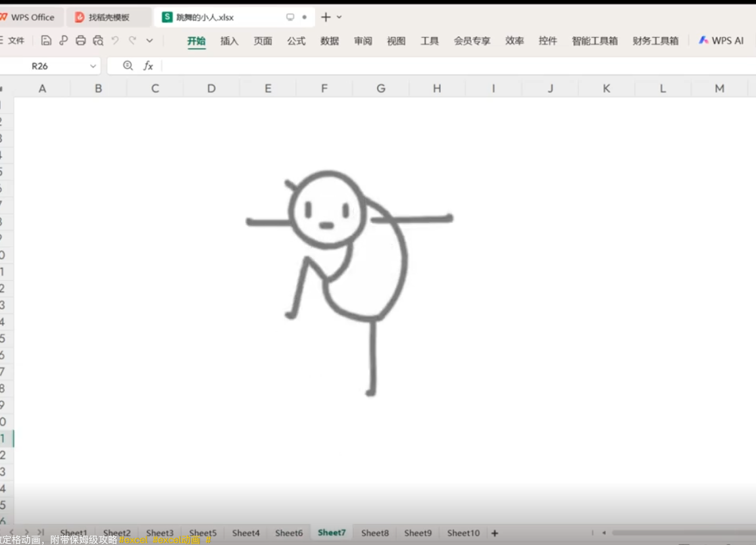Click the Save icon in quick toolbar
756x545 pixels.
point(46,41)
